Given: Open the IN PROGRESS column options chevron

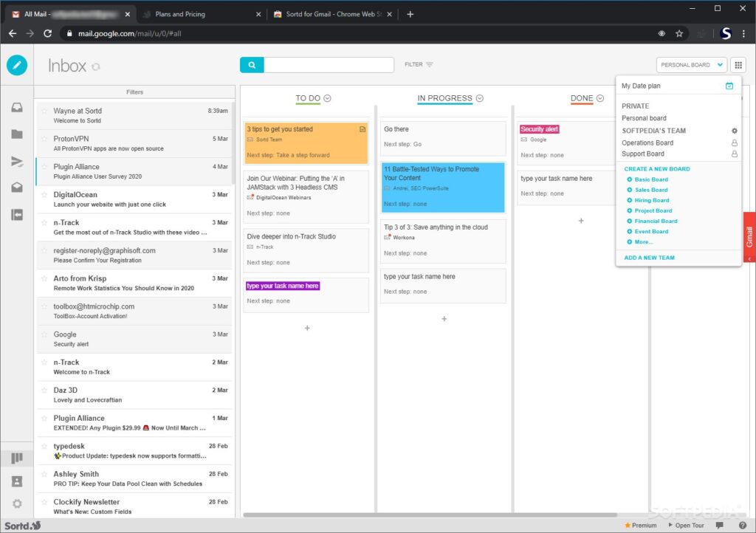Looking at the screenshot, I should [480, 98].
